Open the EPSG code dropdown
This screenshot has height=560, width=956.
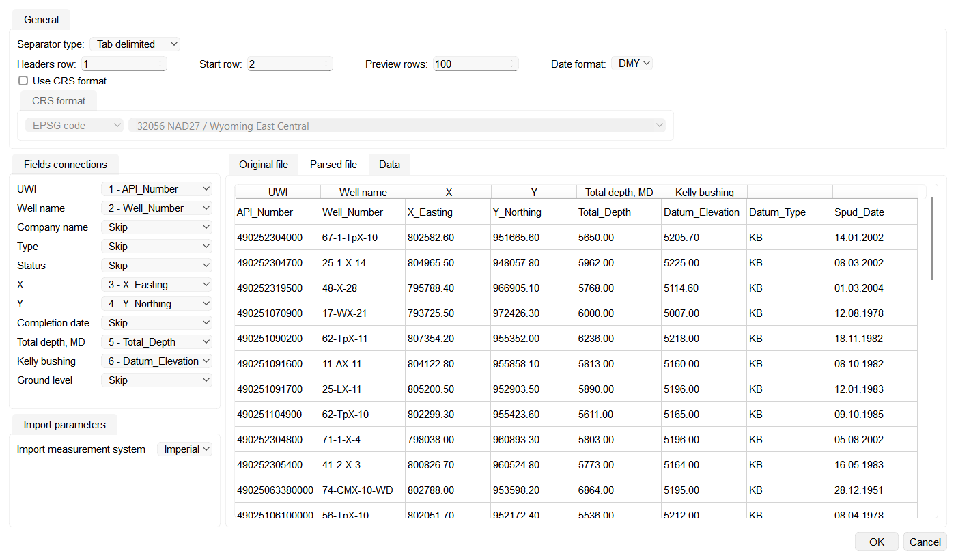pyautogui.click(x=74, y=126)
